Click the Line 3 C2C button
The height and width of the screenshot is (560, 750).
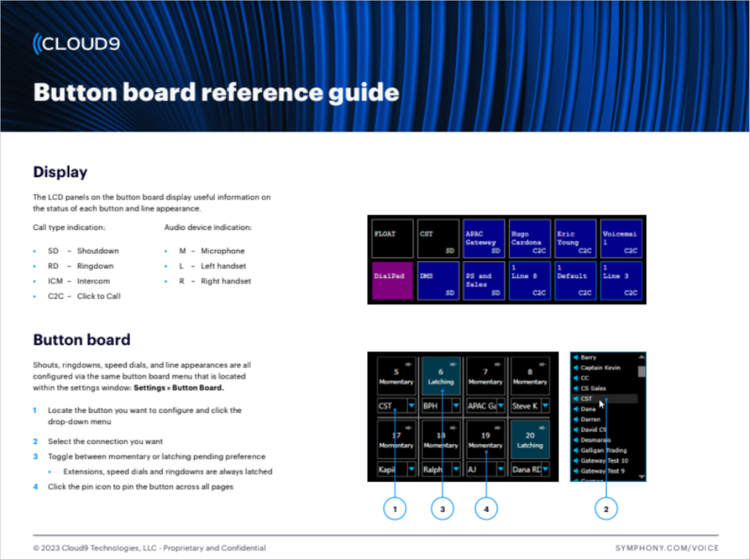621,281
